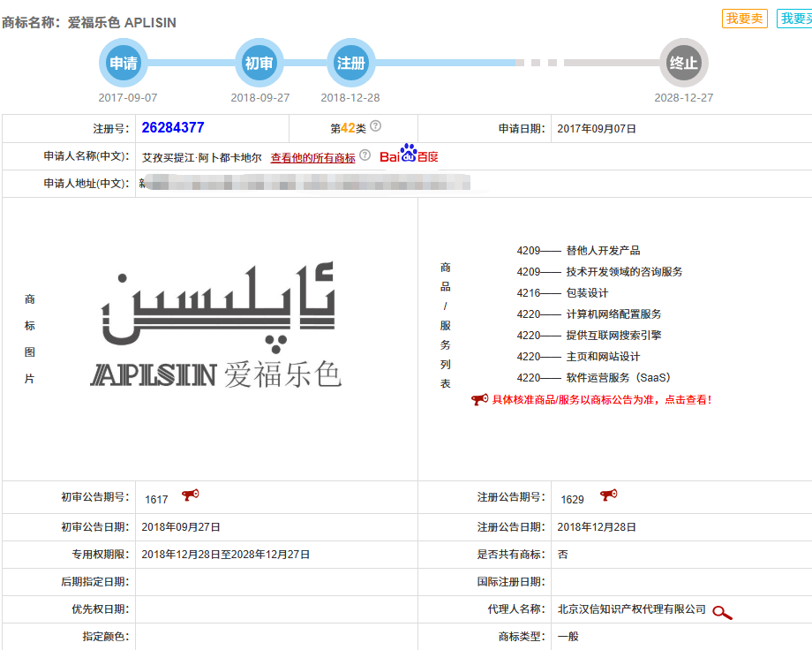This screenshot has height=650, width=812.
Task: Click the blue-outlined 我要买 button
Action: [x=794, y=19]
